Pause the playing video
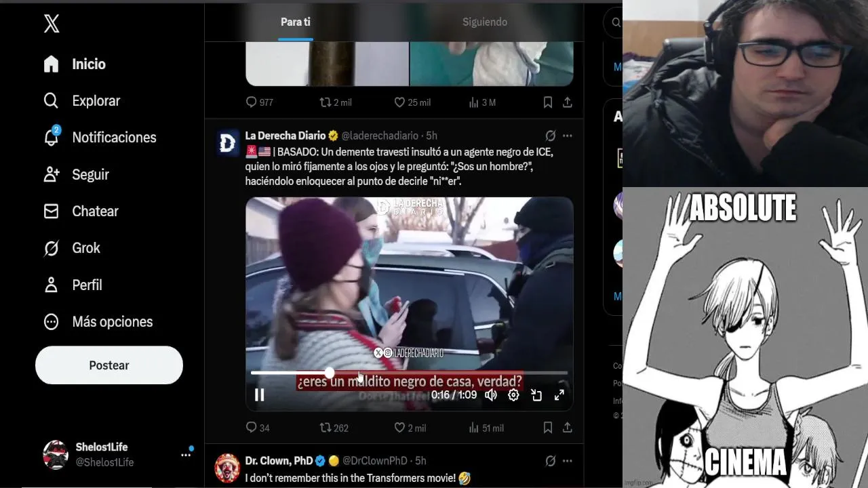868x488 pixels. (x=259, y=395)
